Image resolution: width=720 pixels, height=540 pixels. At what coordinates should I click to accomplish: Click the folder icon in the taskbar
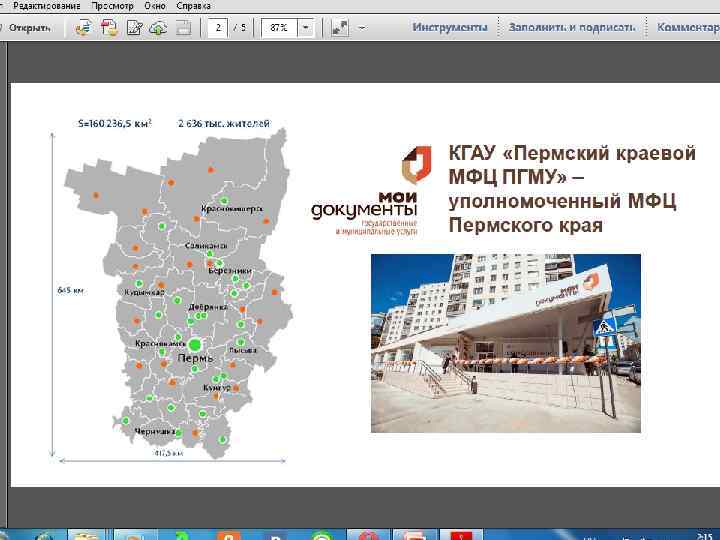[86, 535]
